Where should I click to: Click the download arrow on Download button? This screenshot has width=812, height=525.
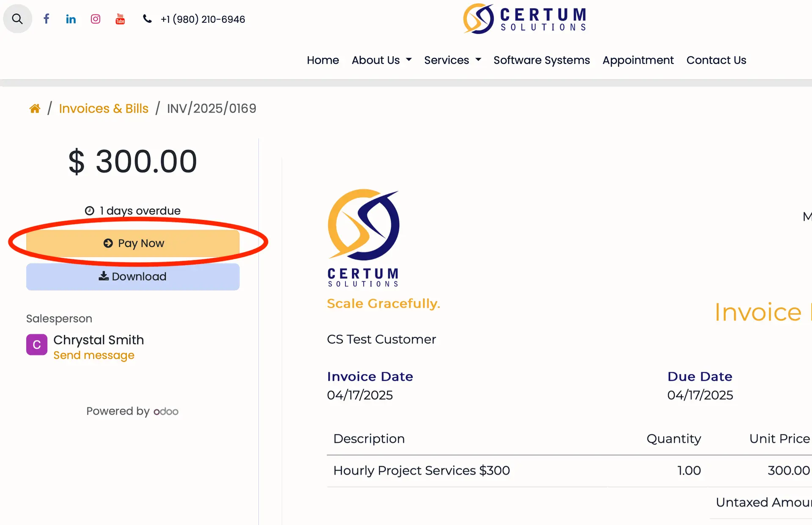103,276
